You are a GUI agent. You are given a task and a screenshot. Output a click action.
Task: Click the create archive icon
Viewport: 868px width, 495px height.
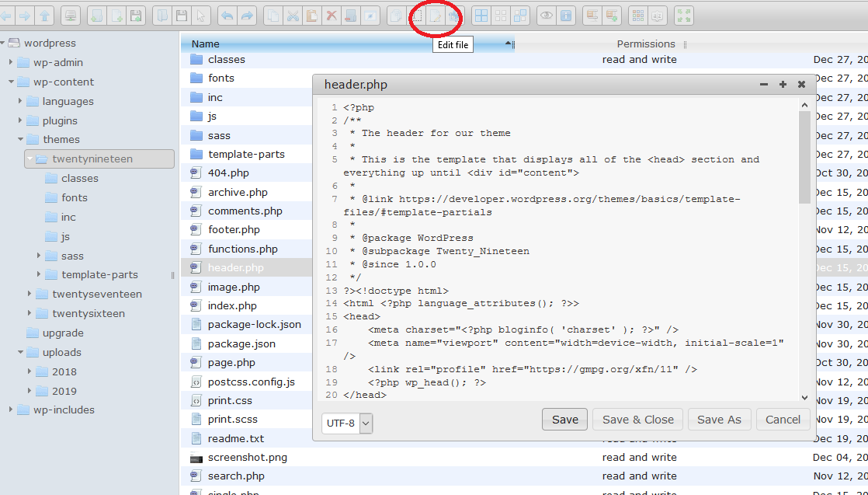pyautogui.click(x=612, y=16)
